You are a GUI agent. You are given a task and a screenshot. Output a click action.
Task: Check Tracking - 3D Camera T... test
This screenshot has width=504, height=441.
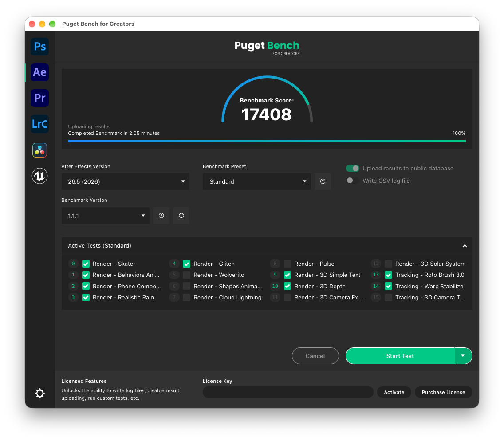pos(389,298)
